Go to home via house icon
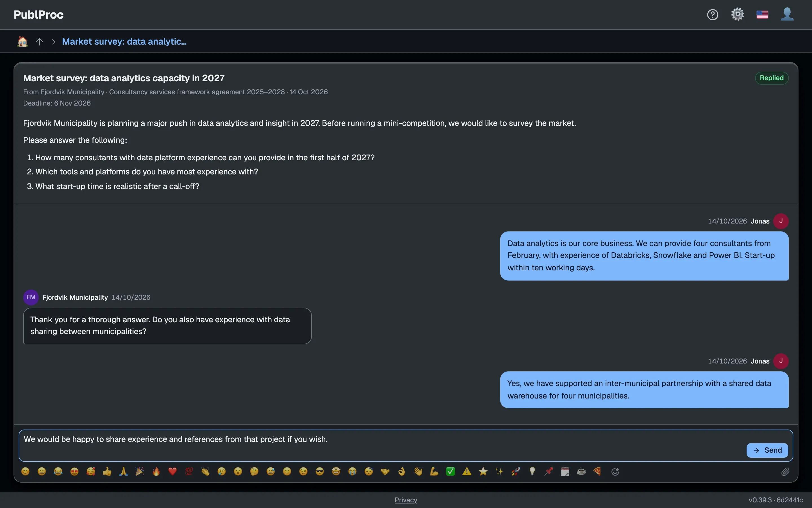This screenshot has width=812, height=508. (23, 41)
